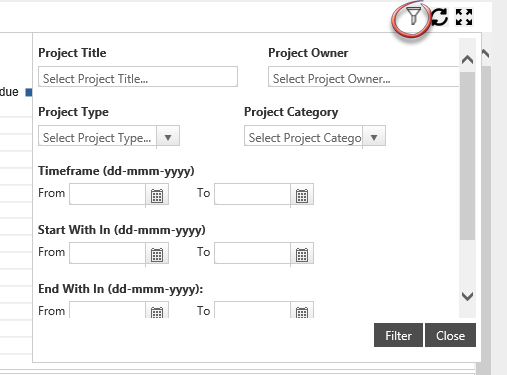Open calendar for Timeframe From date

(x=157, y=195)
